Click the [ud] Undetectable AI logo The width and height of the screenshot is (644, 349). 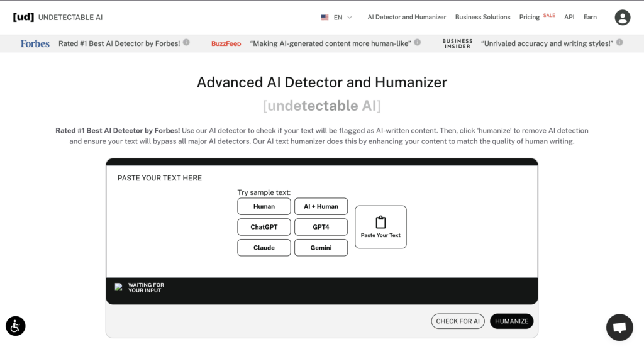pos(57,17)
